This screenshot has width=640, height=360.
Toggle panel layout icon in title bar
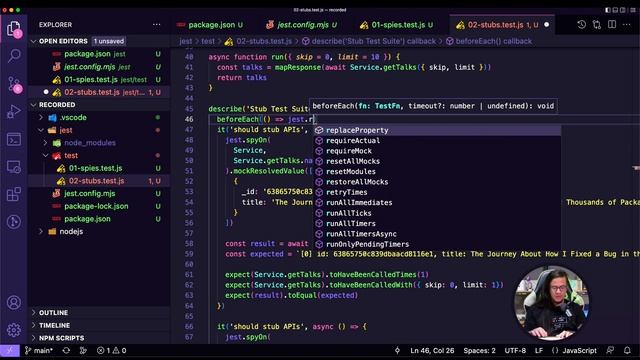[x=616, y=10]
